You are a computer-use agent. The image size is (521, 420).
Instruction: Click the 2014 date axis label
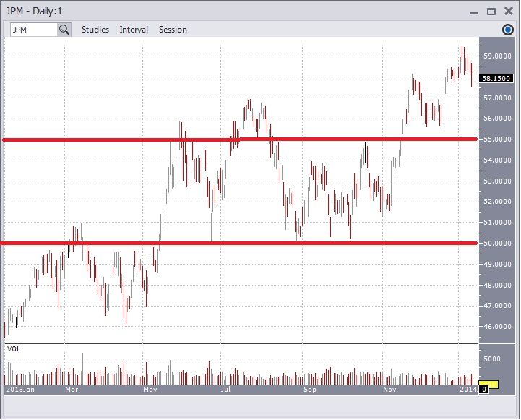pos(468,390)
